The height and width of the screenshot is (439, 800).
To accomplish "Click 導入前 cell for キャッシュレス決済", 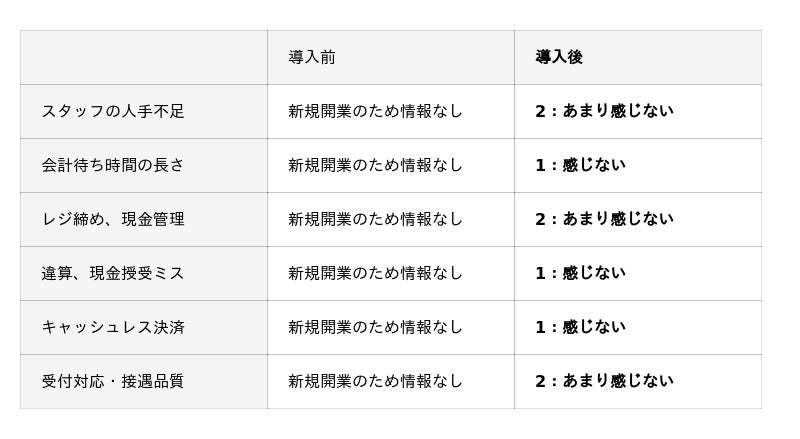I will [x=375, y=327].
